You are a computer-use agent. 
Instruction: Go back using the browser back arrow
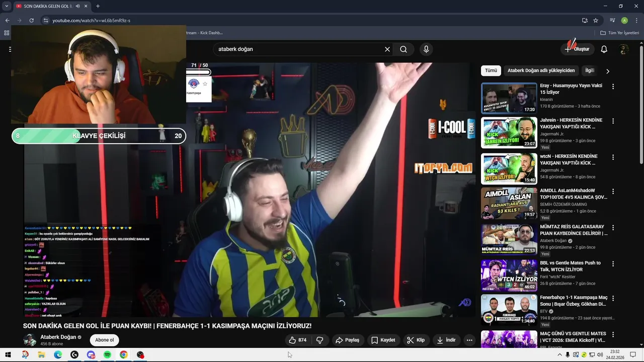tap(7, 21)
